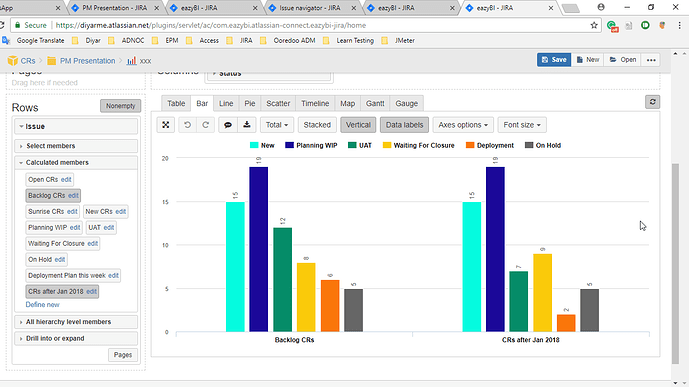Click the Define new link
Image resolution: width=689 pixels, height=387 pixels.
click(42, 305)
